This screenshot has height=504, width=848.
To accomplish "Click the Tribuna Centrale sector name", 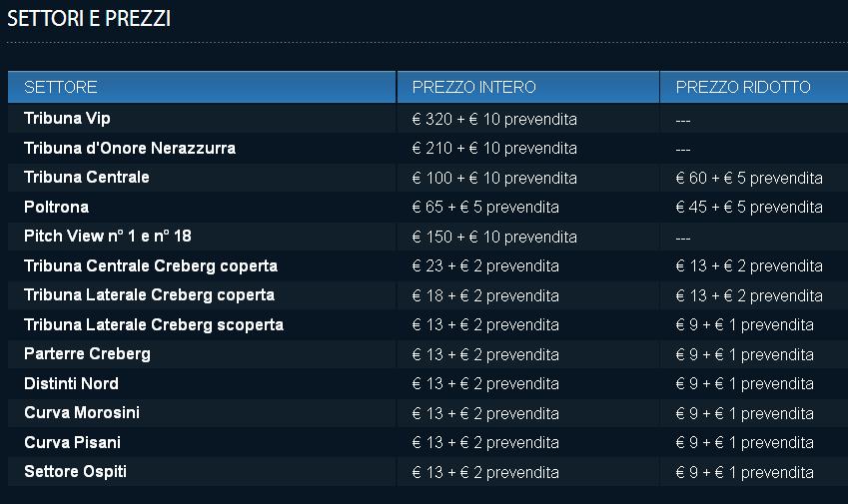I will tap(87, 178).
